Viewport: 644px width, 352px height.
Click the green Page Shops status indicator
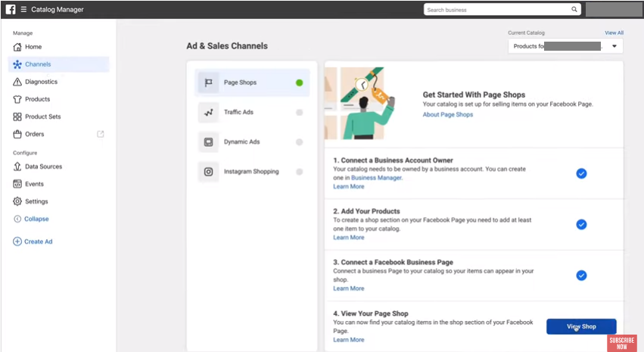300,83
